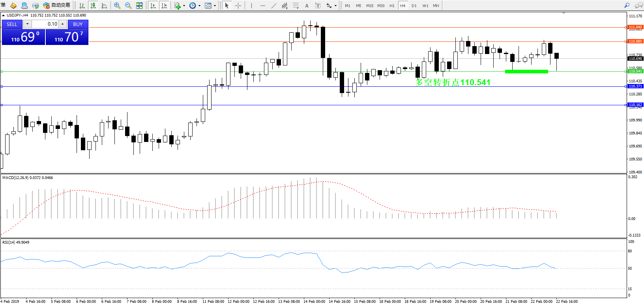Click the green 110.541 pivot marker bar
This screenshot has height=304, width=644.
click(x=526, y=71)
